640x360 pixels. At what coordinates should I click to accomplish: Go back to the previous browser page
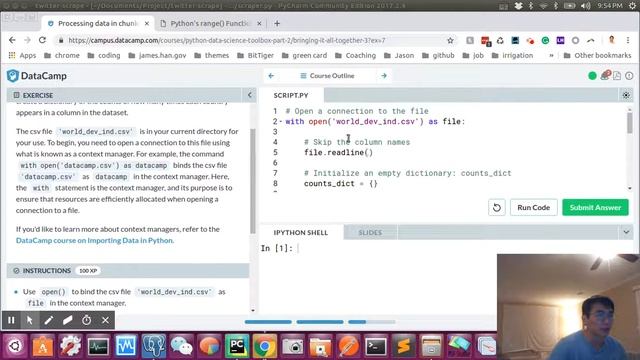coord(12,40)
